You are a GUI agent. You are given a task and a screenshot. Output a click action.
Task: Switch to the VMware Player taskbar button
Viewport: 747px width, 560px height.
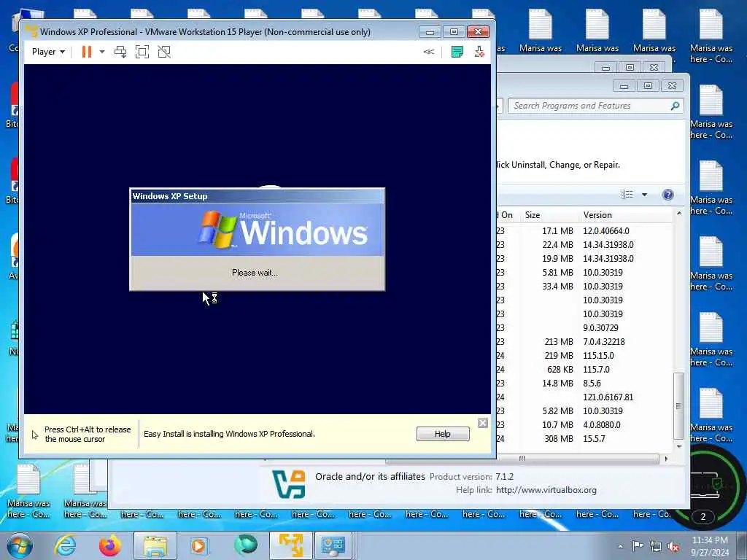(x=290, y=545)
